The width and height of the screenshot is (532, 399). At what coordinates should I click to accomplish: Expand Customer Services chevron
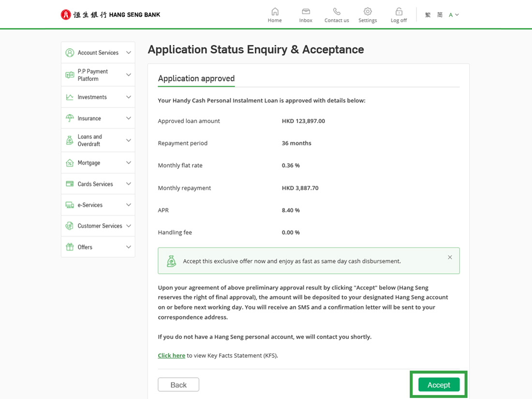129,226
